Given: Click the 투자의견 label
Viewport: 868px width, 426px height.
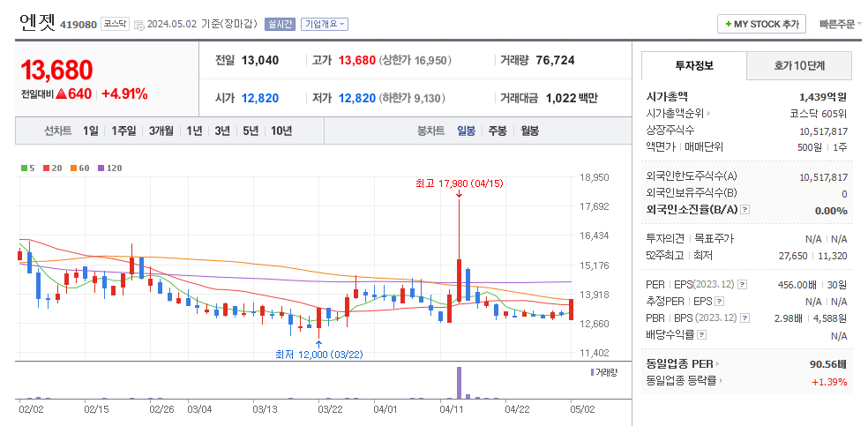Looking at the screenshot, I should (665, 238).
